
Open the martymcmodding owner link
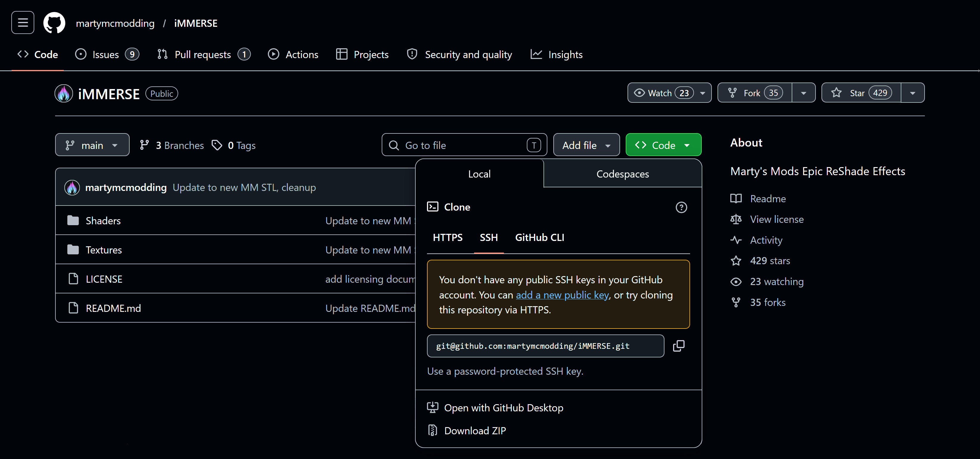point(115,23)
